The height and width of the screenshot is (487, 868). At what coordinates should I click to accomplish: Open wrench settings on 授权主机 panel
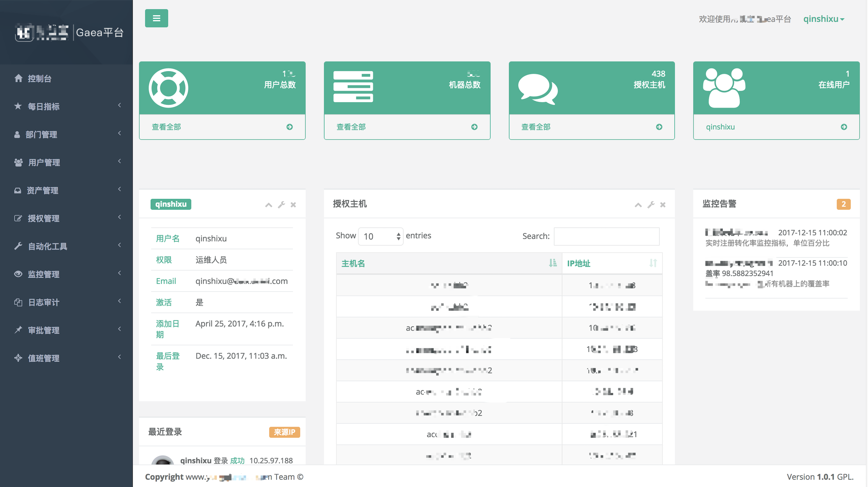[651, 205]
